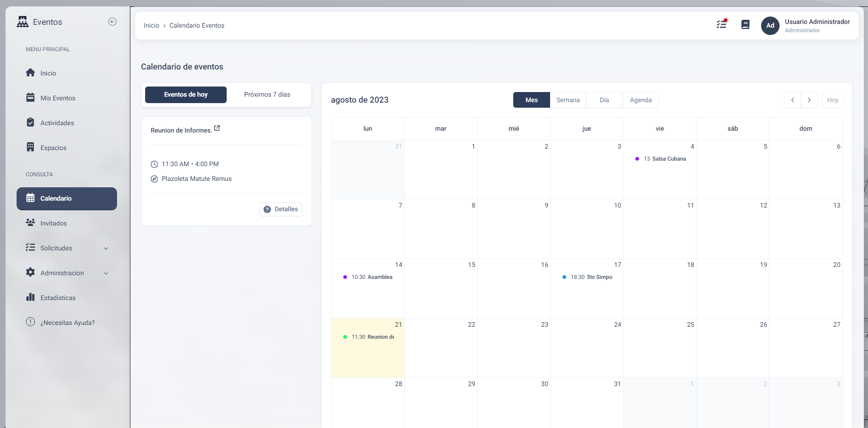
Task: Switch calendar to Semana view
Action: point(568,100)
